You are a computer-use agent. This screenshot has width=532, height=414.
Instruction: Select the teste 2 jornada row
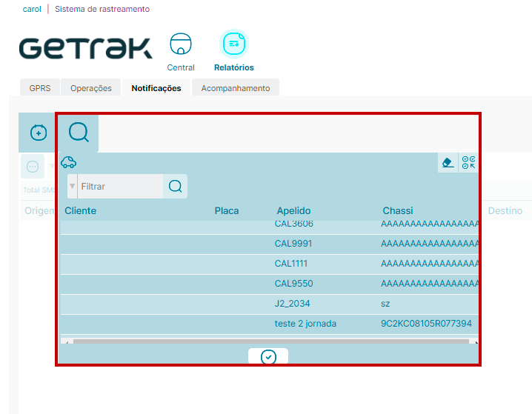270,324
